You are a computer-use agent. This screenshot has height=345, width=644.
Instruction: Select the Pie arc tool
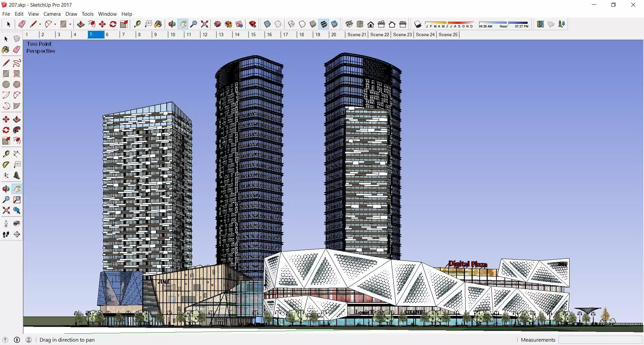pyautogui.click(x=17, y=106)
